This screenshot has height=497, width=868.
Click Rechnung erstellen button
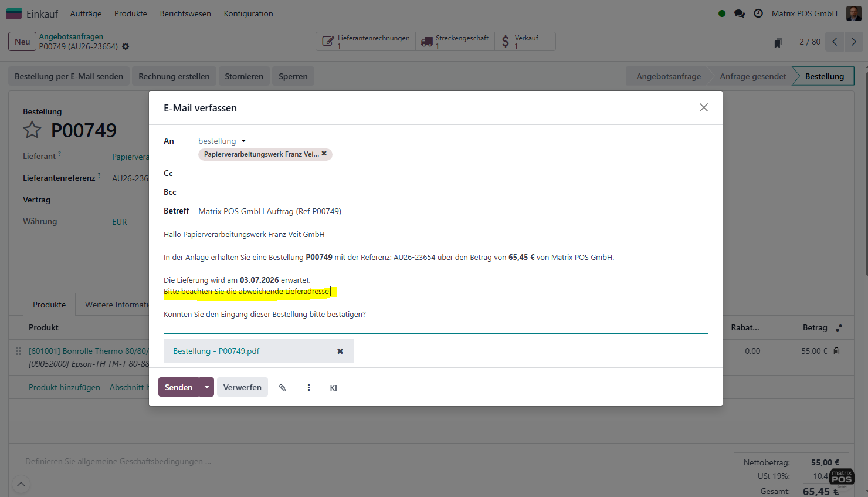tap(174, 76)
